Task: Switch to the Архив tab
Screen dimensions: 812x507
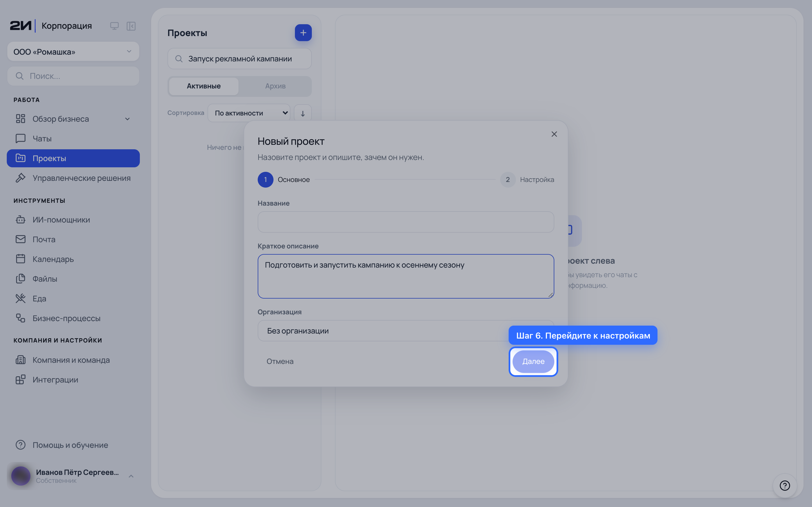Action: [x=275, y=86]
